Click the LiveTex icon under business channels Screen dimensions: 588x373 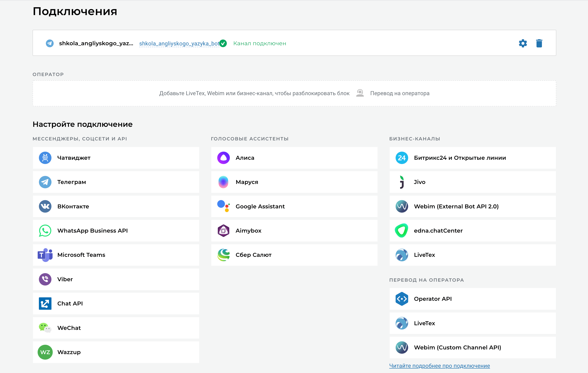click(x=402, y=255)
